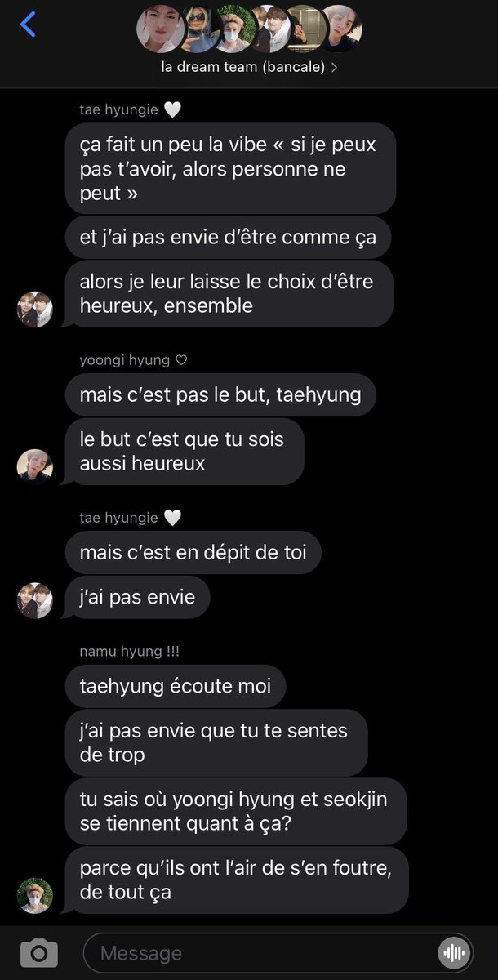Open the camera icon beside message field
This screenshot has width=498, height=980.
pyautogui.click(x=38, y=952)
